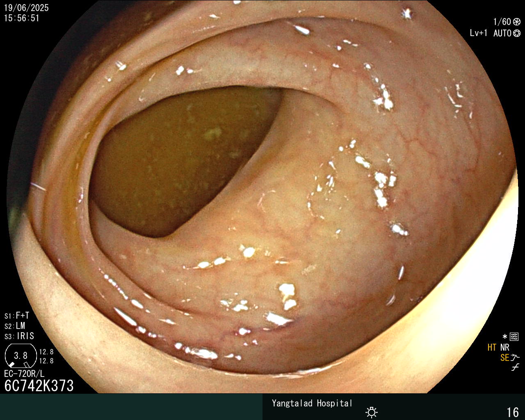Click the S2:LM switch assignment
The height and width of the screenshot is (420, 525).
[15, 326]
